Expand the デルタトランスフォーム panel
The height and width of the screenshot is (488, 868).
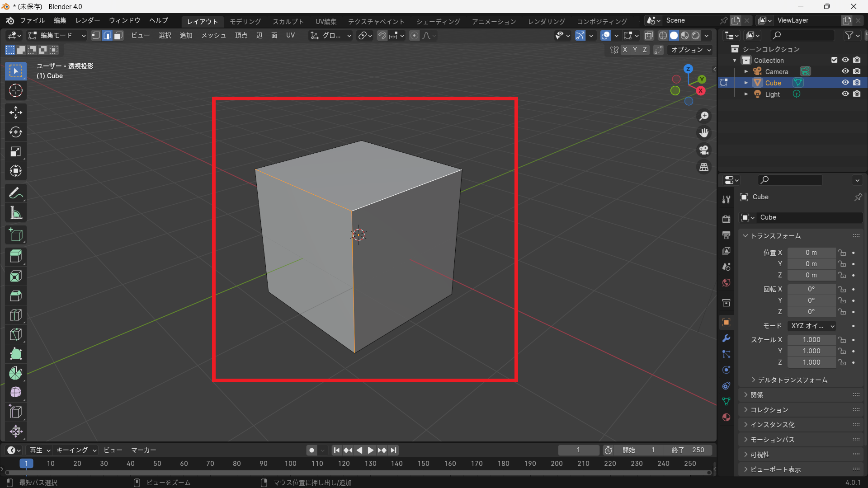pos(792,380)
